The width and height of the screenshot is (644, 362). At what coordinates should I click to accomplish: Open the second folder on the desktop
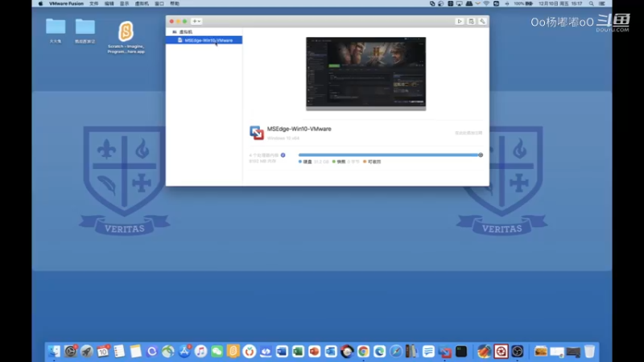pos(85,31)
